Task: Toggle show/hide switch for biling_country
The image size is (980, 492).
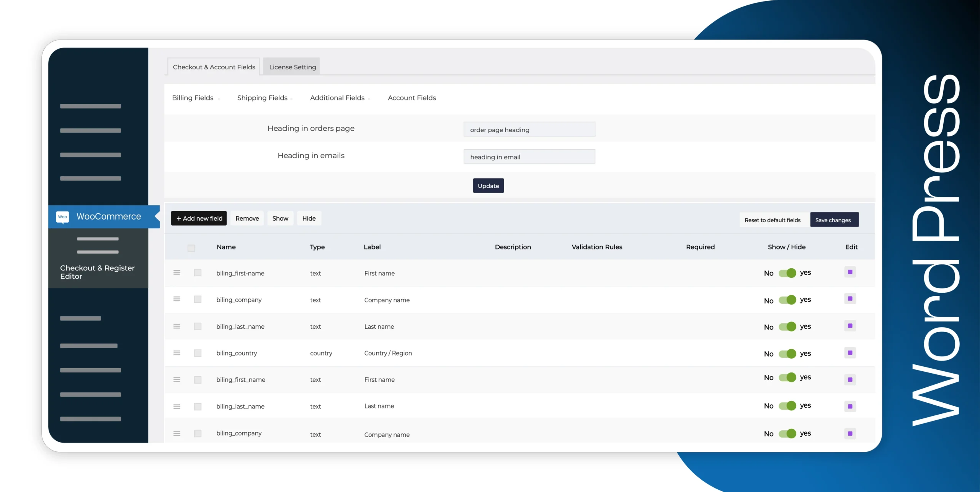Action: [787, 354]
